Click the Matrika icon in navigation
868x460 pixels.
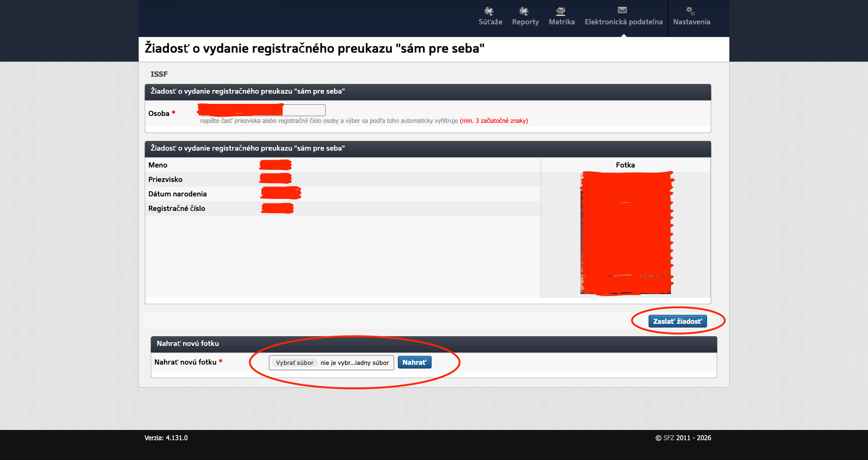[x=561, y=11]
